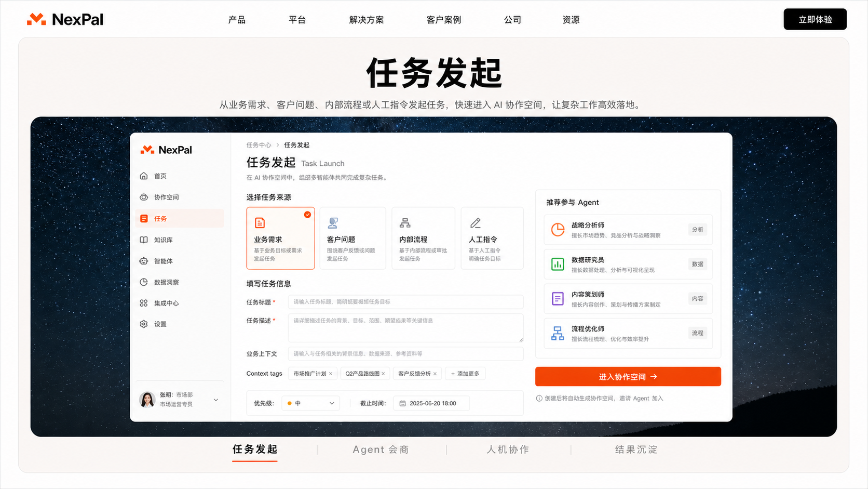The height and width of the screenshot is (489, 868).
Task: Open the 设置 gear icon
Action: click(144, 324)
